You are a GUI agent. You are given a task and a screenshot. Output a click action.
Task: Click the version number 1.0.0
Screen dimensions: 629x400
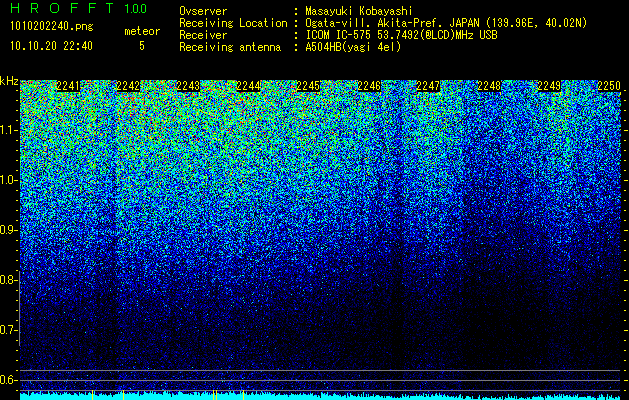(135, 9)
